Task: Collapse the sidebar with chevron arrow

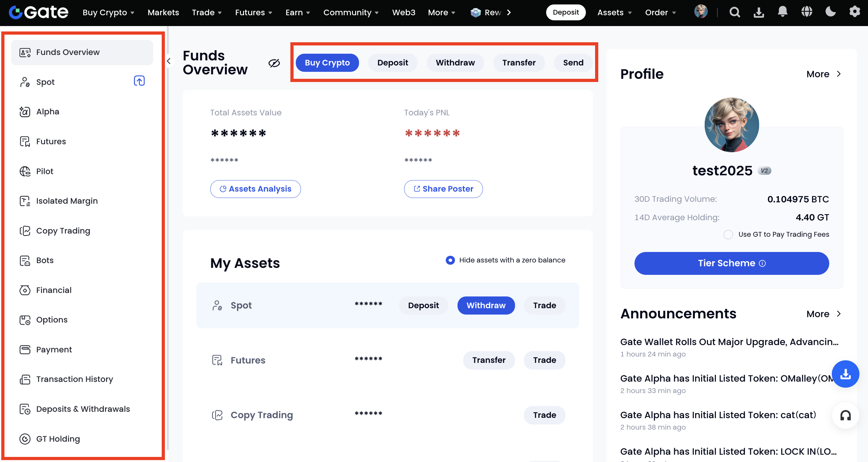Action: 169,61
